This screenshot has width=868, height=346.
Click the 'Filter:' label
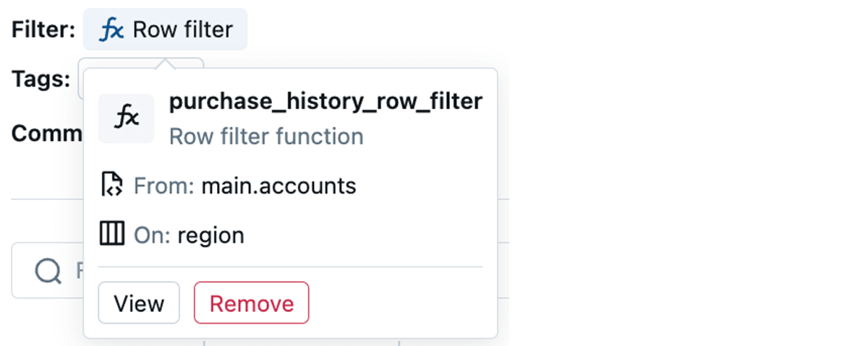[43, 30]
